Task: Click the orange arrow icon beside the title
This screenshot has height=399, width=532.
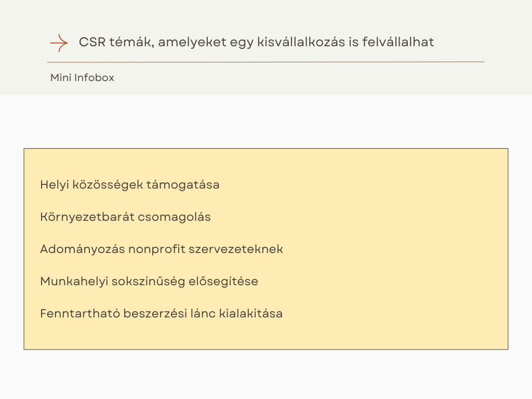Action: (59, 43)
